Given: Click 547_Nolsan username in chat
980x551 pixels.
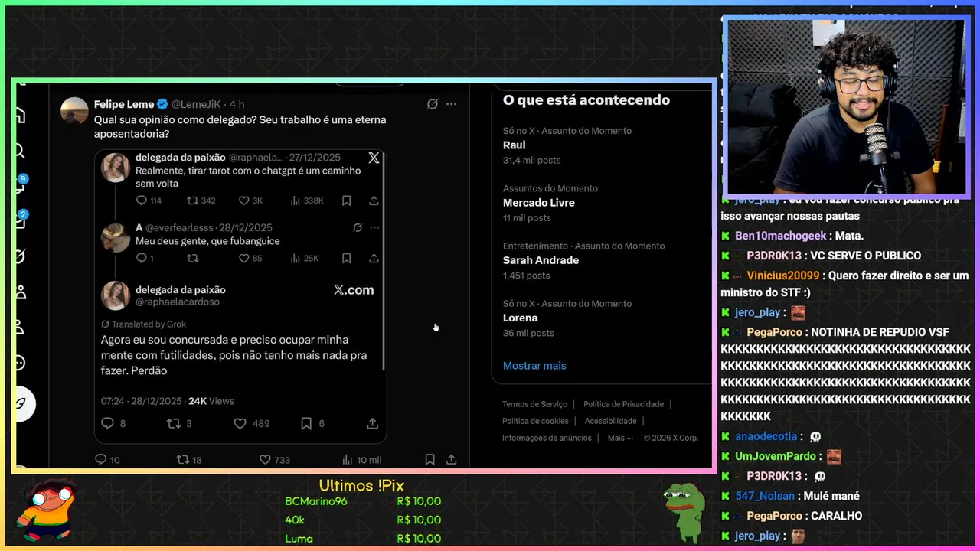Looking at the screenshot, I should click(x=765, y=496).
